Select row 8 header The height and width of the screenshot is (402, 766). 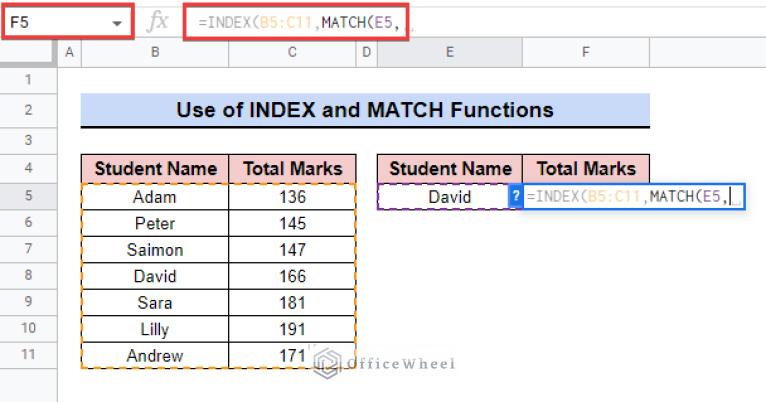(x=28, y=275)
